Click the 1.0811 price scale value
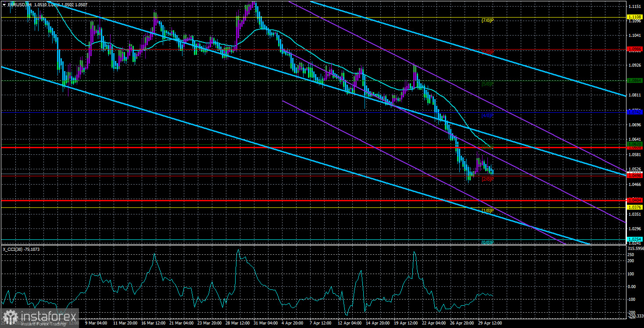Viewport: 644px width, 328px height. coord(635,95)
